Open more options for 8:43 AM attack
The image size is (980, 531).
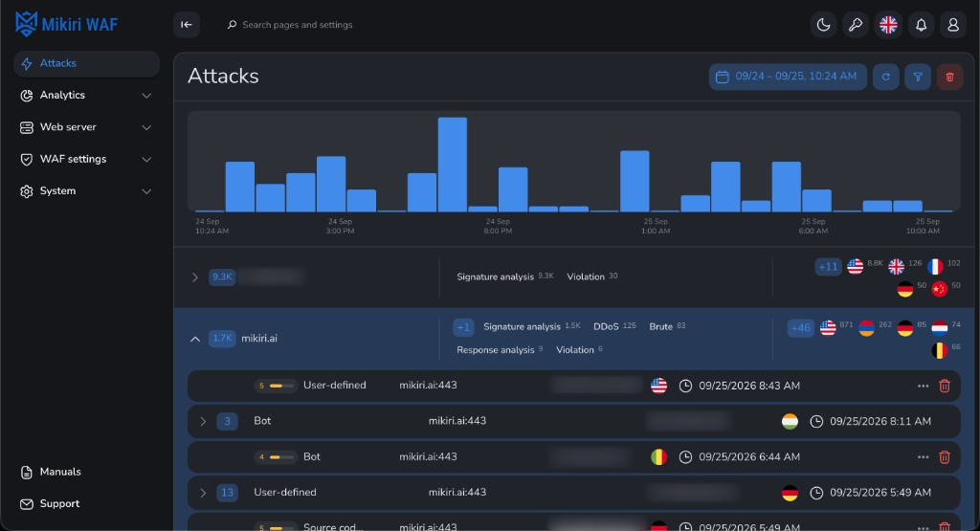[x=923, y=387]
